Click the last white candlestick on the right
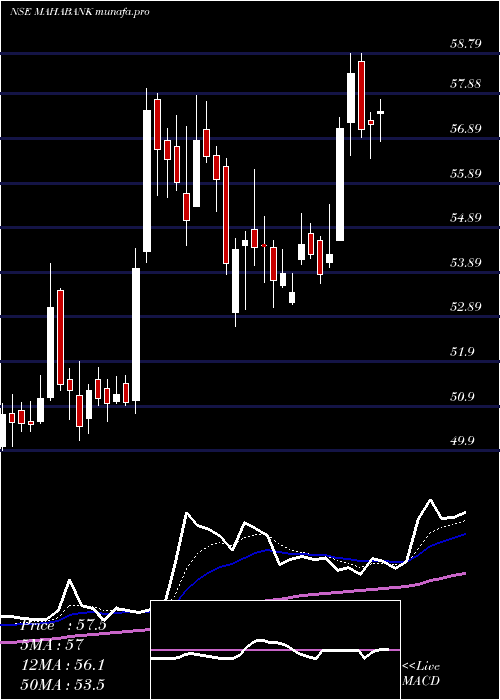Image resolution: width=500 pixels, height=700 pixels. tap(380, 121)
